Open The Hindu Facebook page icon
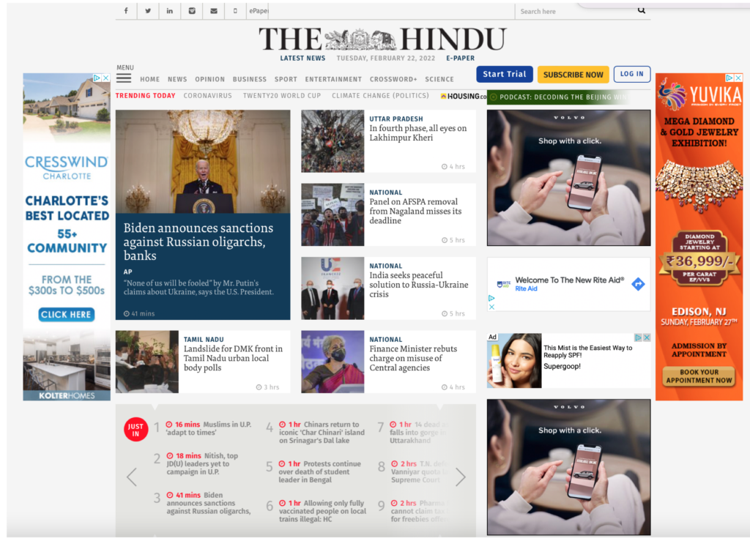 coord(126,10)
